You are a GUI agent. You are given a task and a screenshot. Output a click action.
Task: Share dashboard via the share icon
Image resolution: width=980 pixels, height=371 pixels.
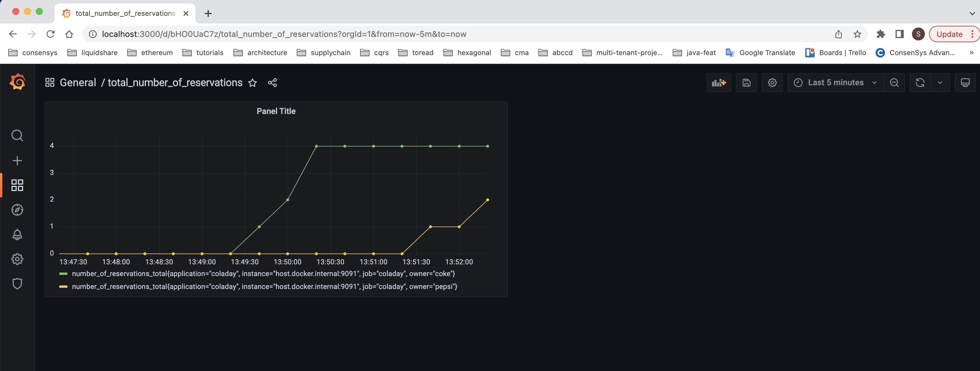272,82
